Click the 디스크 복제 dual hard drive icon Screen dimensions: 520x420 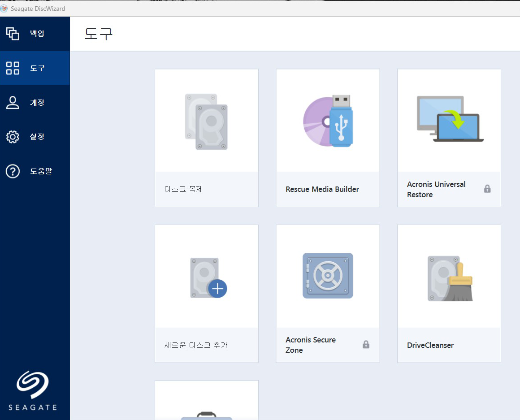(x=206, y=121)
